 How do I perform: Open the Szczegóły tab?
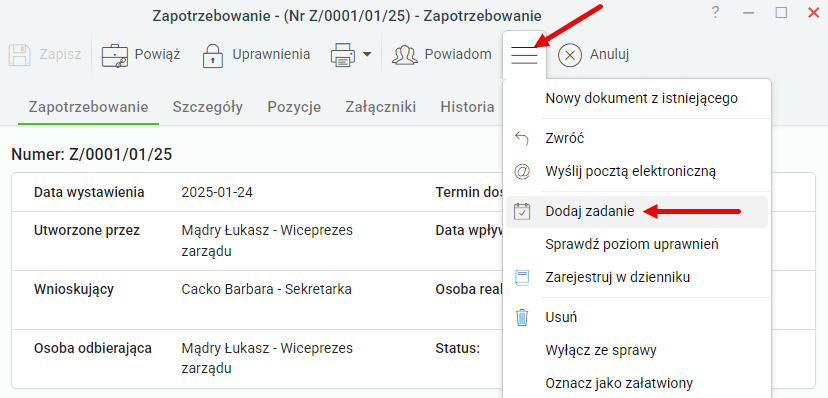point(208,108)
